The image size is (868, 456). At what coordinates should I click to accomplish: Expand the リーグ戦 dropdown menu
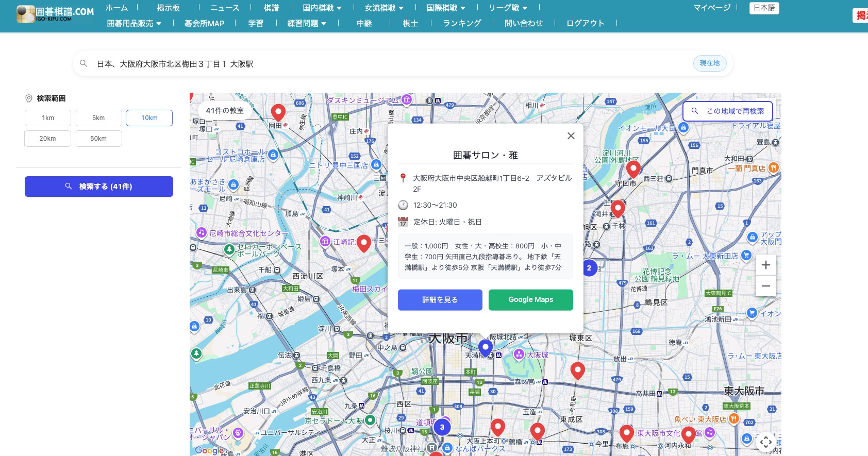click(508, 8)
